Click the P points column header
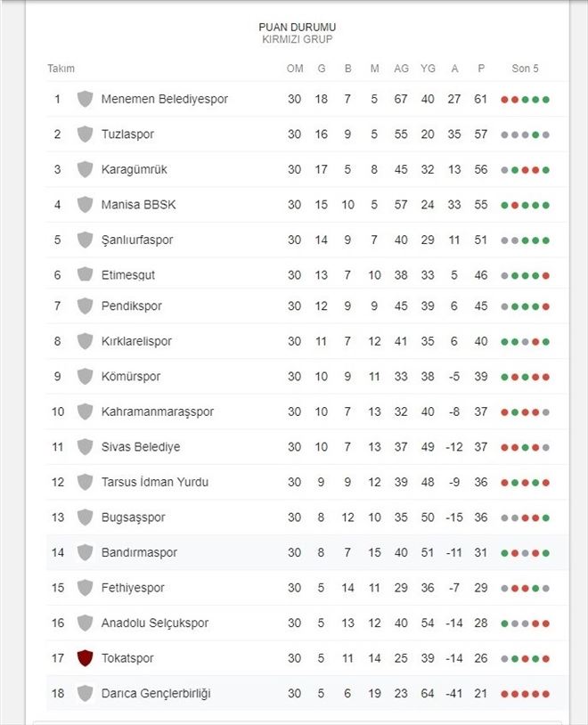 (x=481, y=69)
